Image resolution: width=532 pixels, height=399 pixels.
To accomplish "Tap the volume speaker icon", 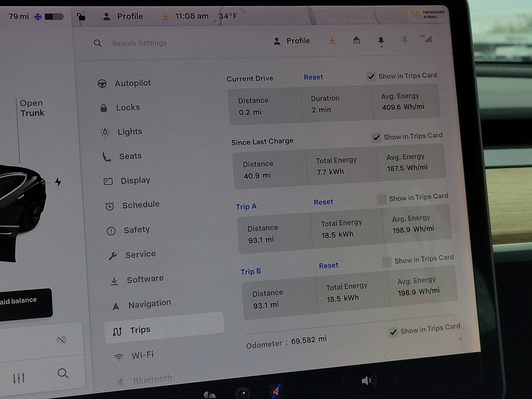I will coord(367,380).
